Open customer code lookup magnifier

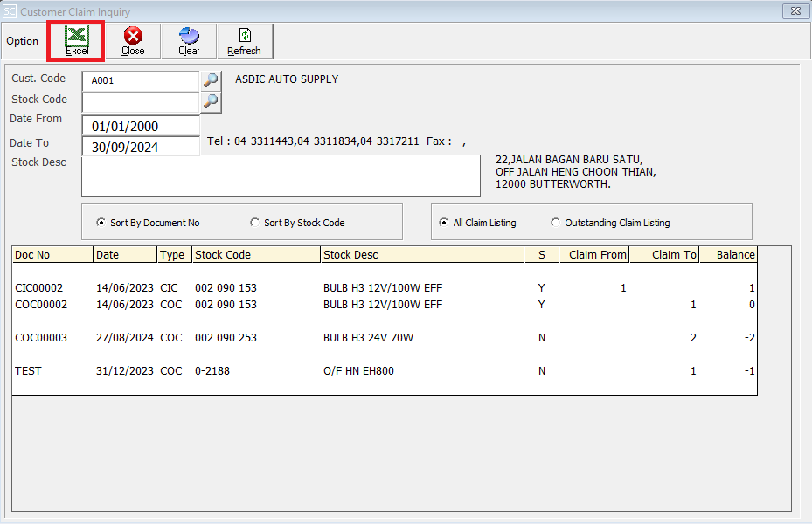point(211,80)
